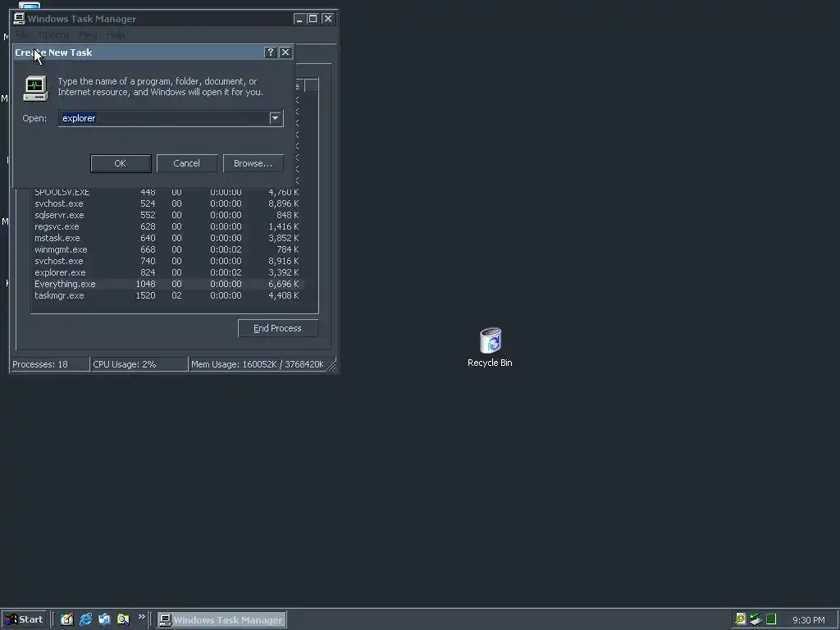The height and width of the screenshot is (630, 840).
Task: Expand the quick launch overflow chevron
Action: 141,617
